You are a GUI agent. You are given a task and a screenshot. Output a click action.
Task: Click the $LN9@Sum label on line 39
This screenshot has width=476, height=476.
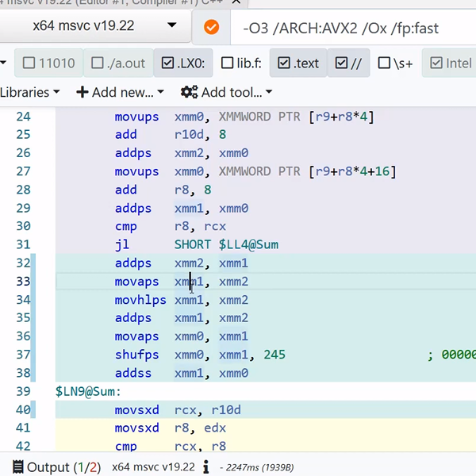click(x=86, y=391)
